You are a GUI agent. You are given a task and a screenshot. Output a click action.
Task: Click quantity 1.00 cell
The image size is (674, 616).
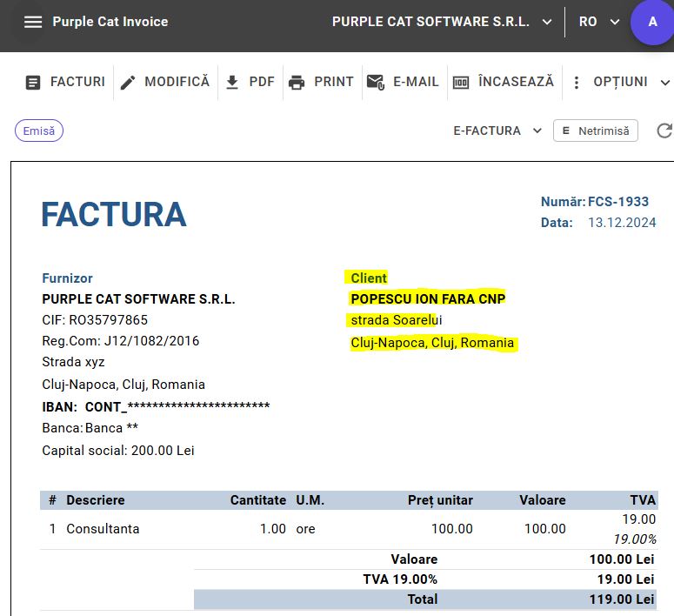[x=272, y=529]
